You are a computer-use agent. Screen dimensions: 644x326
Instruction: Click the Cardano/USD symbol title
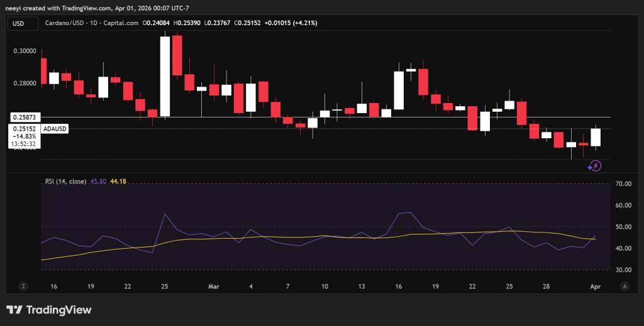tap(65, 23)
